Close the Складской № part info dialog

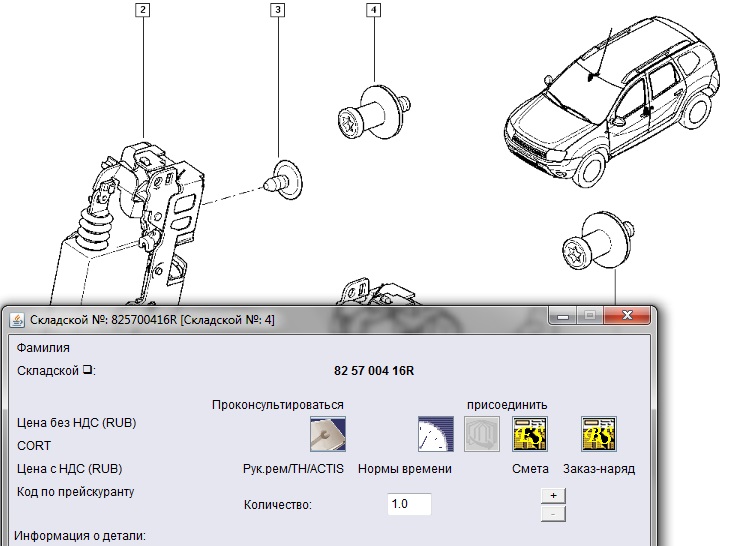(x=628, y=317)
